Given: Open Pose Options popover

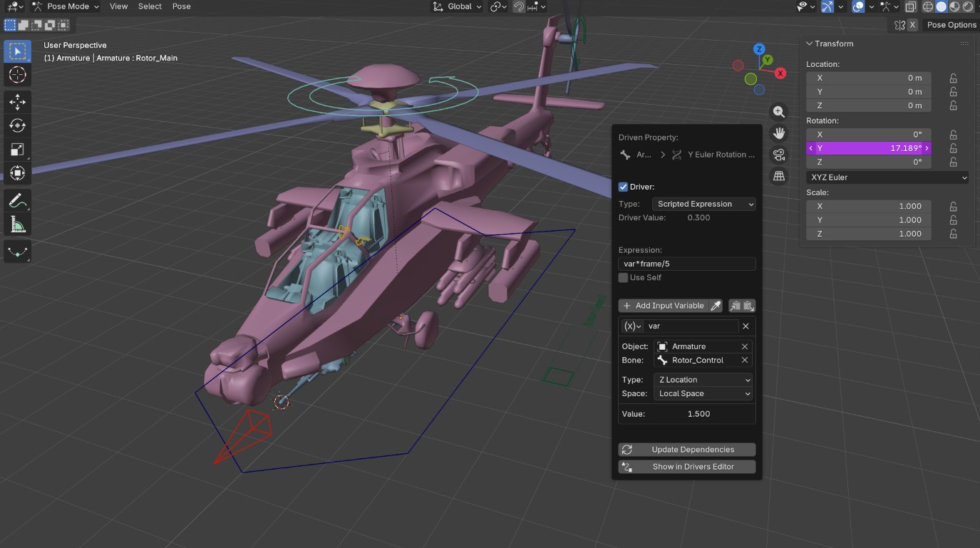Looking at the screenshot, I should click(951, 25).
